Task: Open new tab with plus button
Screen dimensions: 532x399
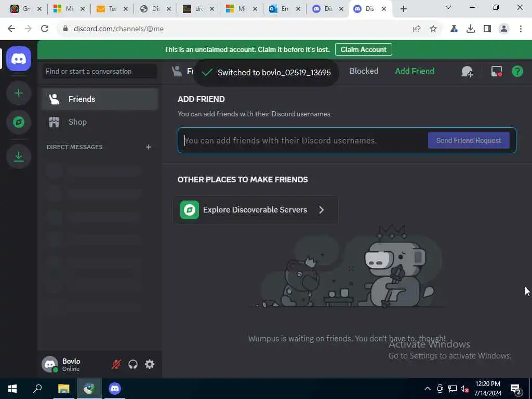Action: click(x=403, y=9)
